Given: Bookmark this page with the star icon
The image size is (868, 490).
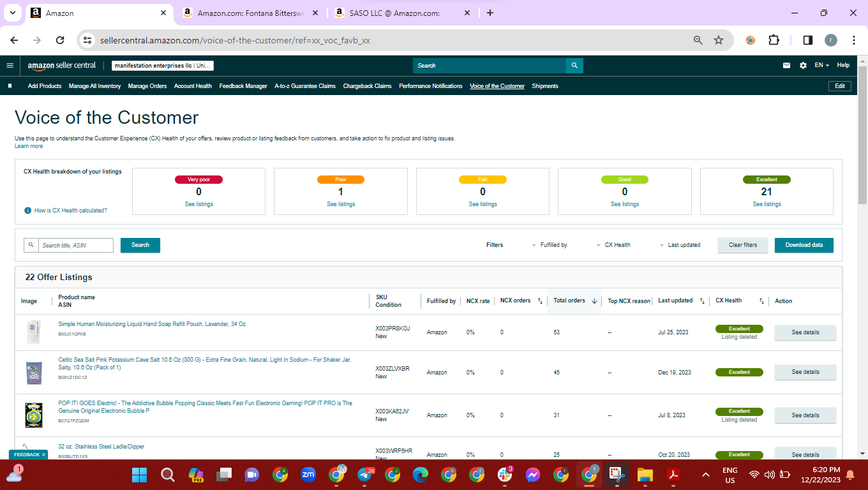Looking at the screenshot, I should pyautogui.click(x=719, y=40).
